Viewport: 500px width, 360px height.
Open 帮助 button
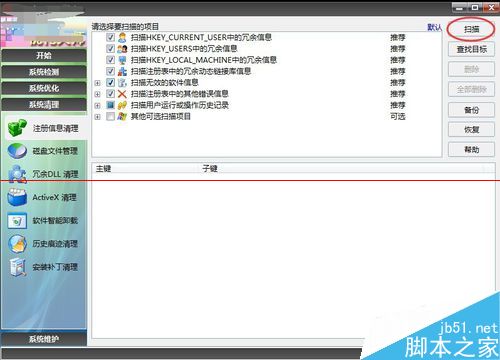tap(471, 150)
